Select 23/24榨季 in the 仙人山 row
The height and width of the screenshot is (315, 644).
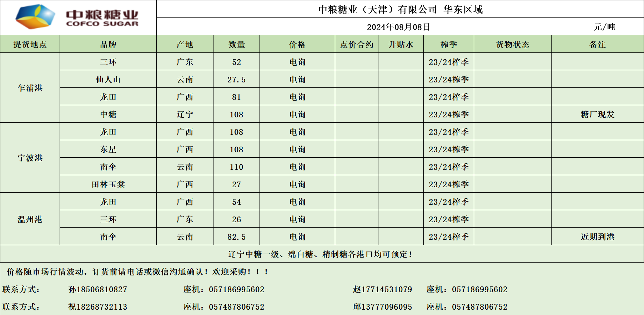449,80
